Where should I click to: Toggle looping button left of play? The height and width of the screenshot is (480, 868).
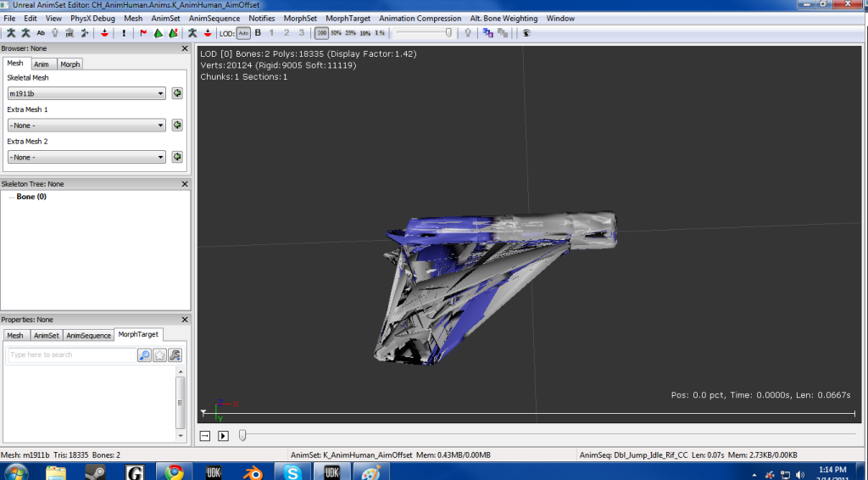[x=205, y=436]
